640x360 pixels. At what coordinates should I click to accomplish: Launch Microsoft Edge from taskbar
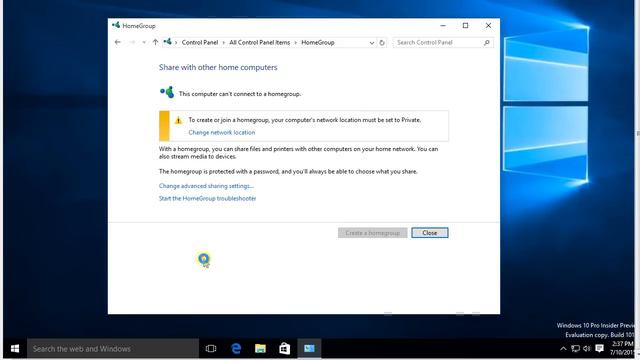[x=236, y=349]
